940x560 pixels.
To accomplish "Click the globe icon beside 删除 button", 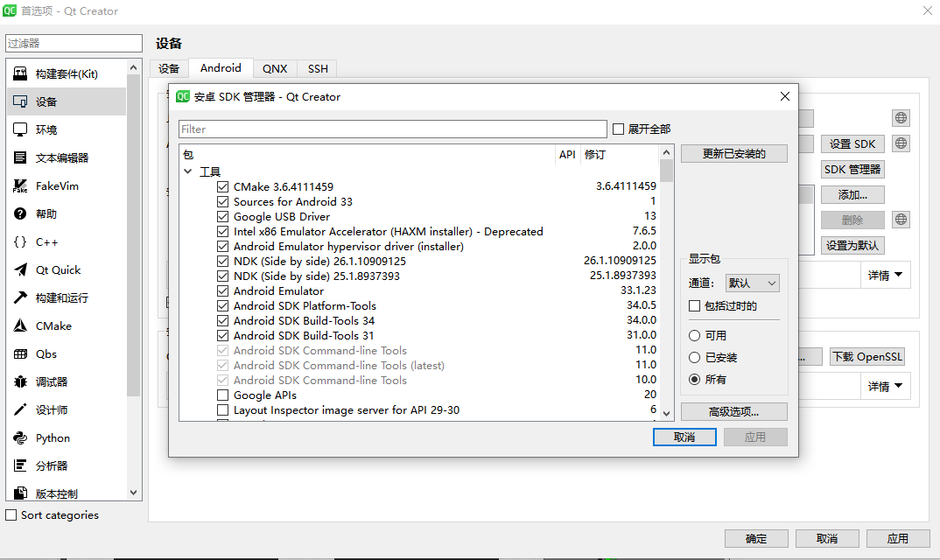I will click(x=901, y=220).
